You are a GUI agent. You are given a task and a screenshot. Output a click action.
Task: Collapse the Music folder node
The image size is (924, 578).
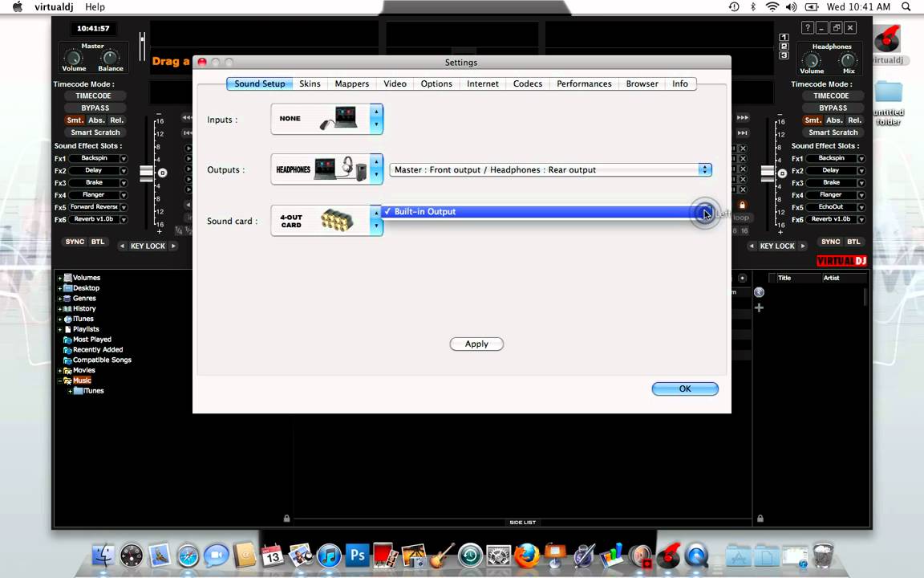(x=59, y=381)
